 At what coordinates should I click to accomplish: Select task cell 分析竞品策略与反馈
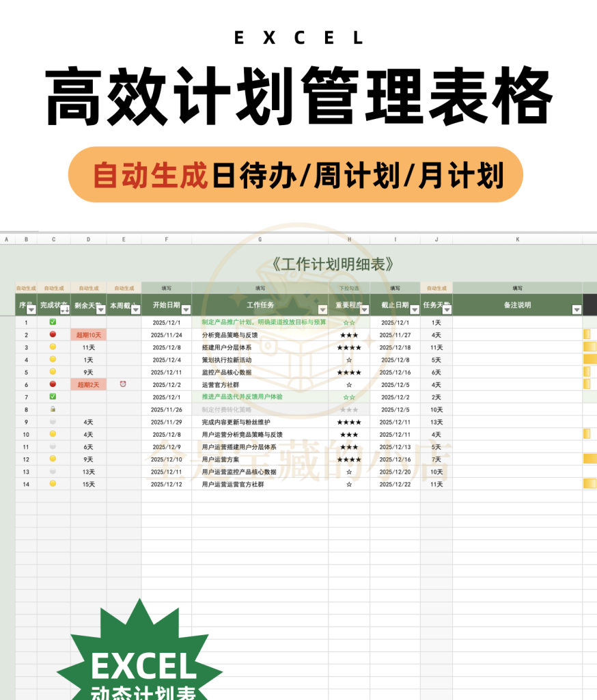click(x=260, y=335)
